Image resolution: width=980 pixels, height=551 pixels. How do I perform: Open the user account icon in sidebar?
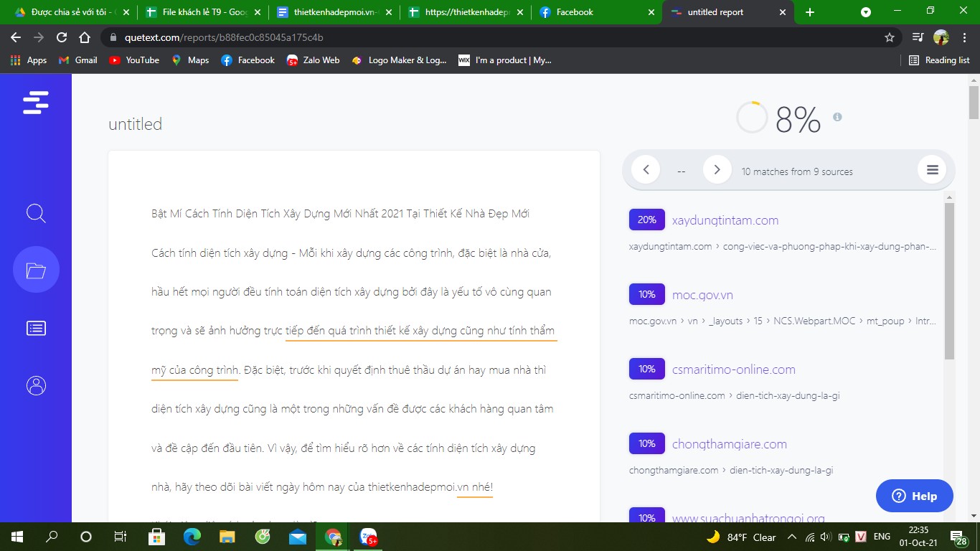click(36, 385)
